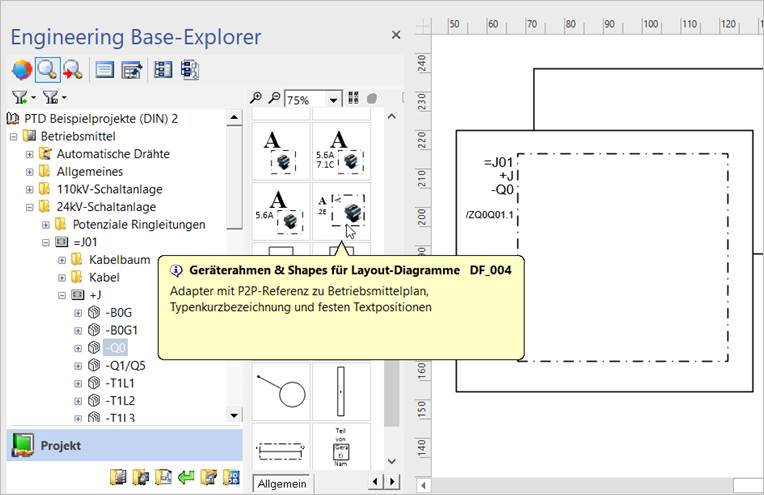Click second folder icon with globe overlay
The image size is (764, 495).
[x=141, y=477]
